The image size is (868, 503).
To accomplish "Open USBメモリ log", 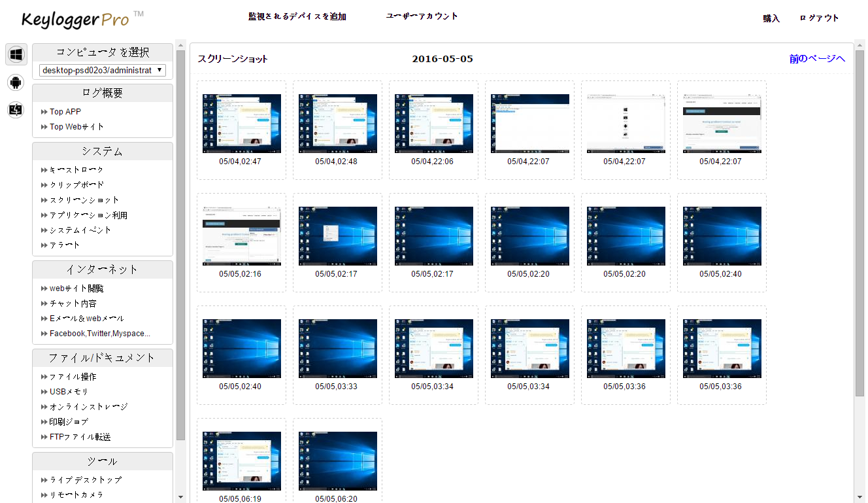I will (x=69, y=392).
